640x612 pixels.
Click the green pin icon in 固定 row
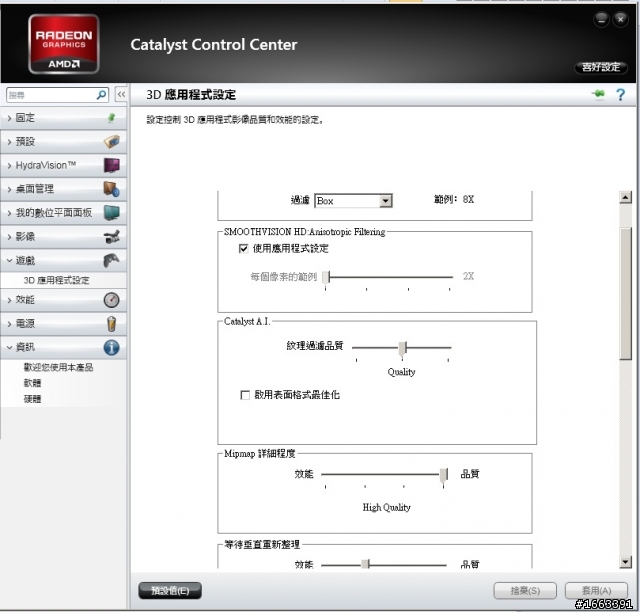pyautogui.click(x=111, y=118)
